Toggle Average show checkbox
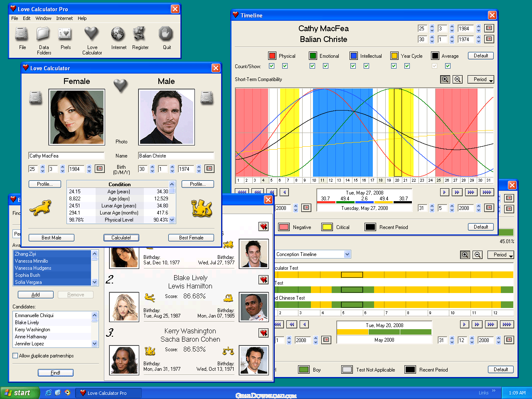Screen dimensions: 532x399 [x=448, y=66]
